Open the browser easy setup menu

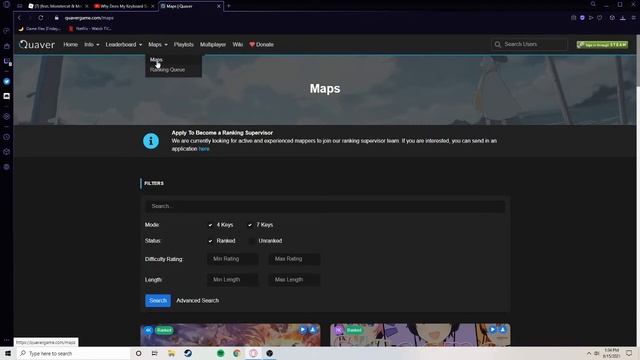click(x=634, y=18)
